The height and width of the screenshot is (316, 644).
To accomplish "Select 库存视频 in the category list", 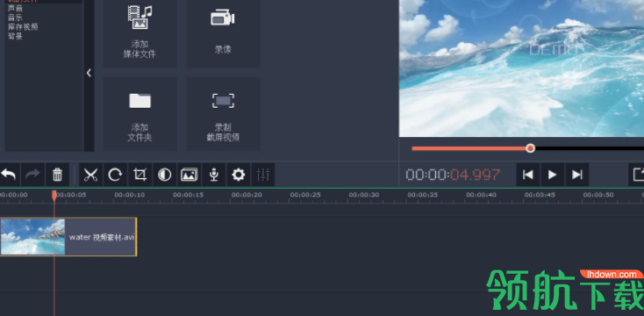I will tap(23, 27).
